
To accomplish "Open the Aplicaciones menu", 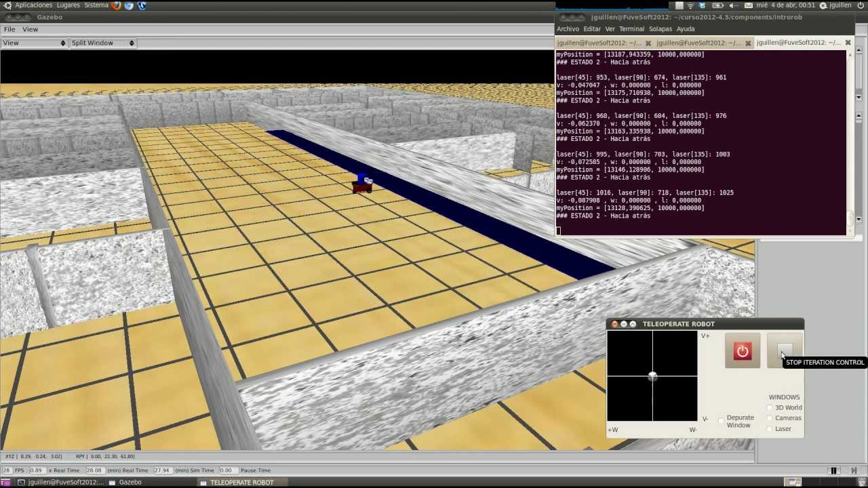I will [x=33, y=5].
